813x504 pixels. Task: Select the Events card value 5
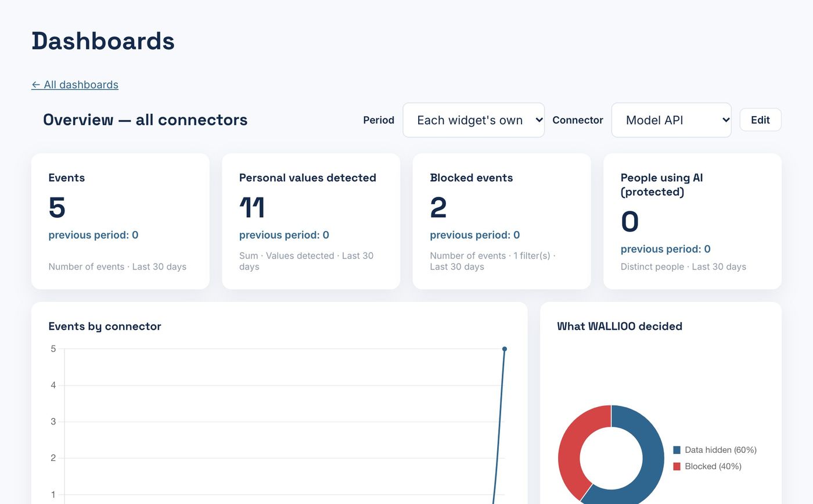(57, 208)
